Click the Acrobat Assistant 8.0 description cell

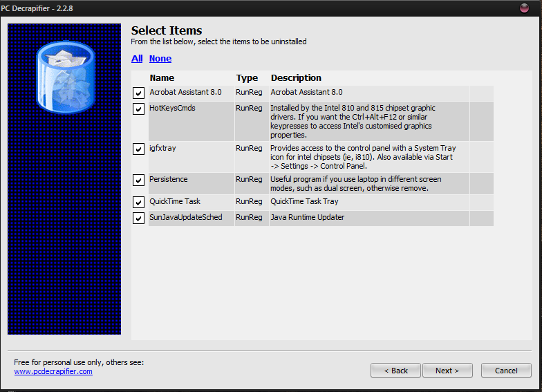pos(369,93)
